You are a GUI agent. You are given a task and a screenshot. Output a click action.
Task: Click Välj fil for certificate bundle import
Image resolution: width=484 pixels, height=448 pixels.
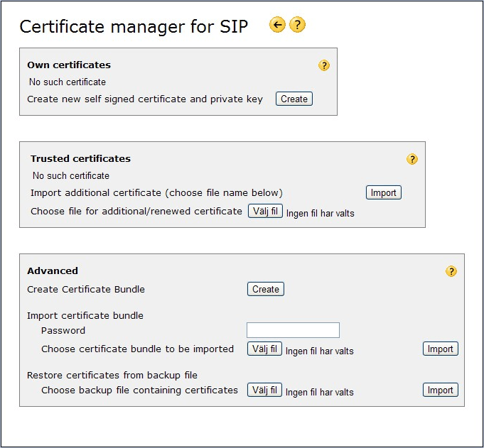click(x=265, y=349)
